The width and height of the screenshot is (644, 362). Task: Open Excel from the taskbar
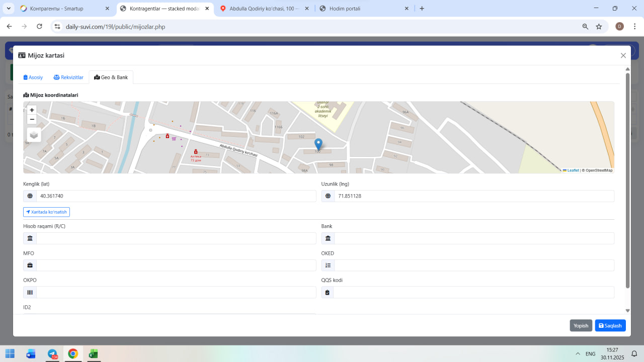[x=93, y=354]
